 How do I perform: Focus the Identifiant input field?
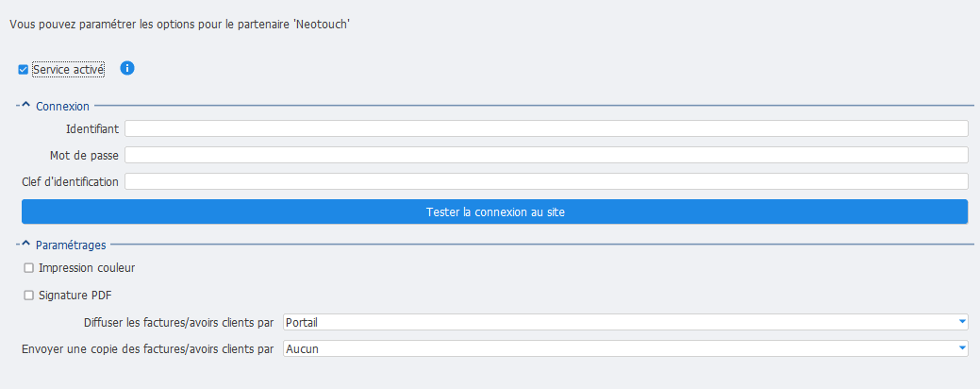coord(546,128)
